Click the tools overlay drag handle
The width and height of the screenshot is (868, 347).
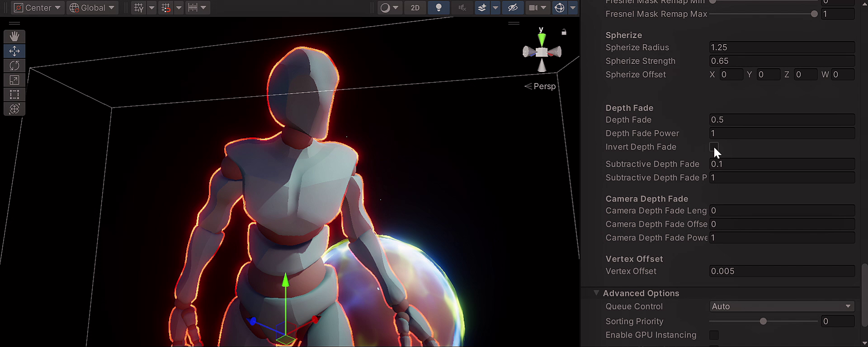coord(14,23)
